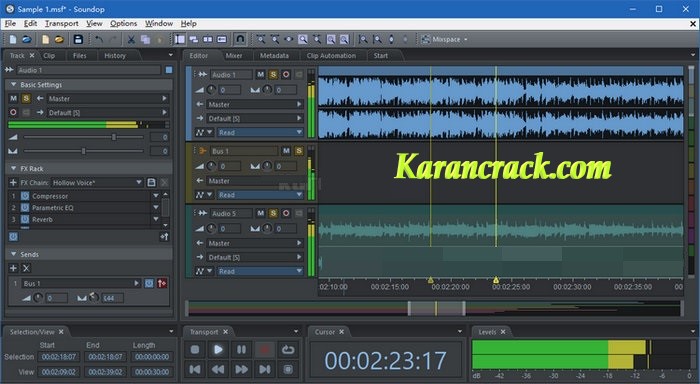Open Audio 5 automation Read dropdown
The width and height of the screenshot is (700, 384).
(x=260, y=271)
